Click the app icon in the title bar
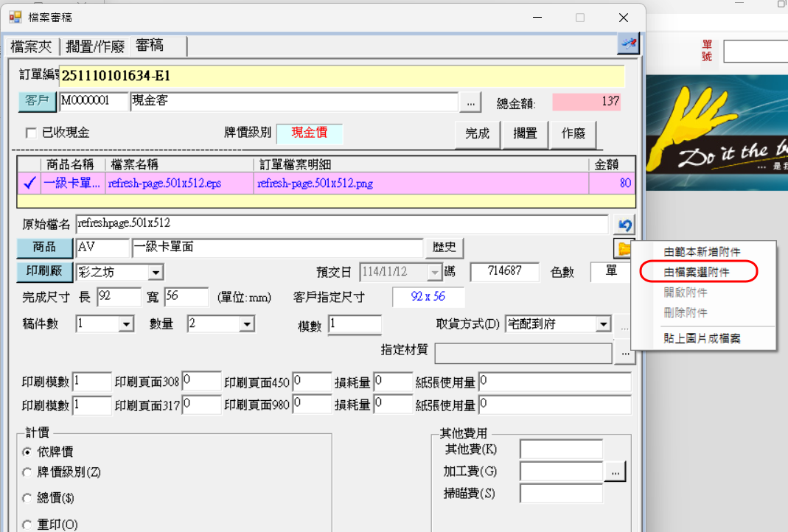This screenshot has height=532, width=788. pos(15,17)
